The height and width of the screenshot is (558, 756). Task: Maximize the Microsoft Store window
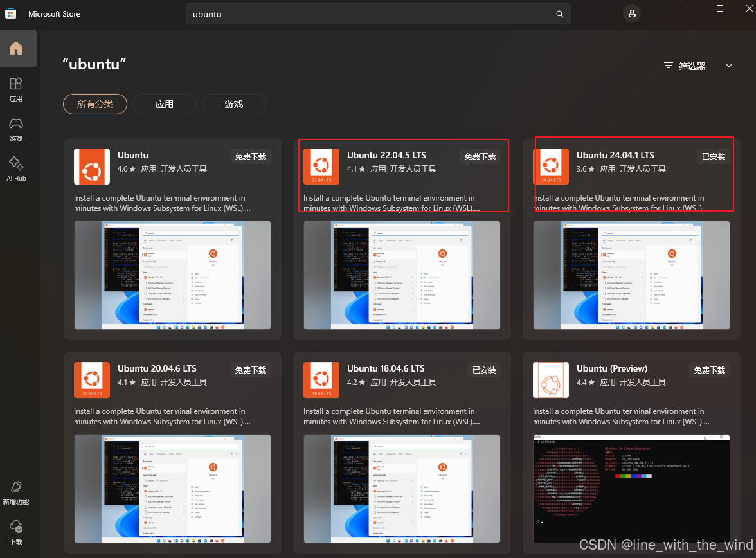pos(720,8)
